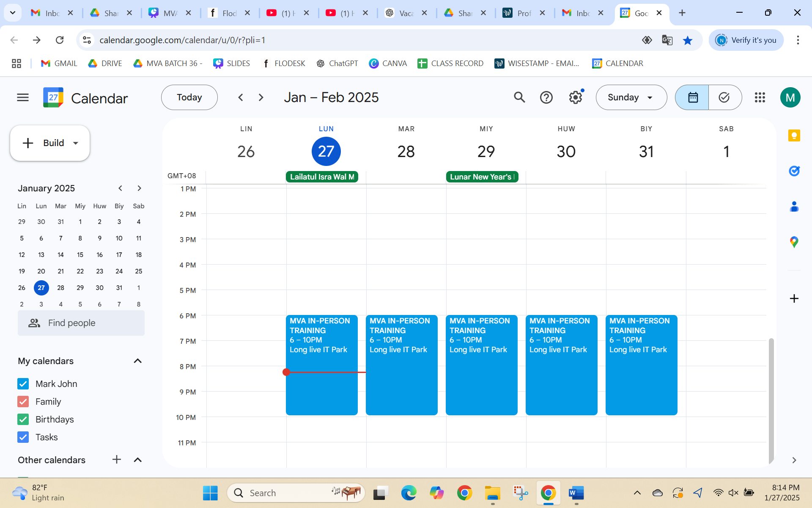Open Contacts side panel icon
The height and width of the screenshot is (508, 812).
tap(794, 207)
